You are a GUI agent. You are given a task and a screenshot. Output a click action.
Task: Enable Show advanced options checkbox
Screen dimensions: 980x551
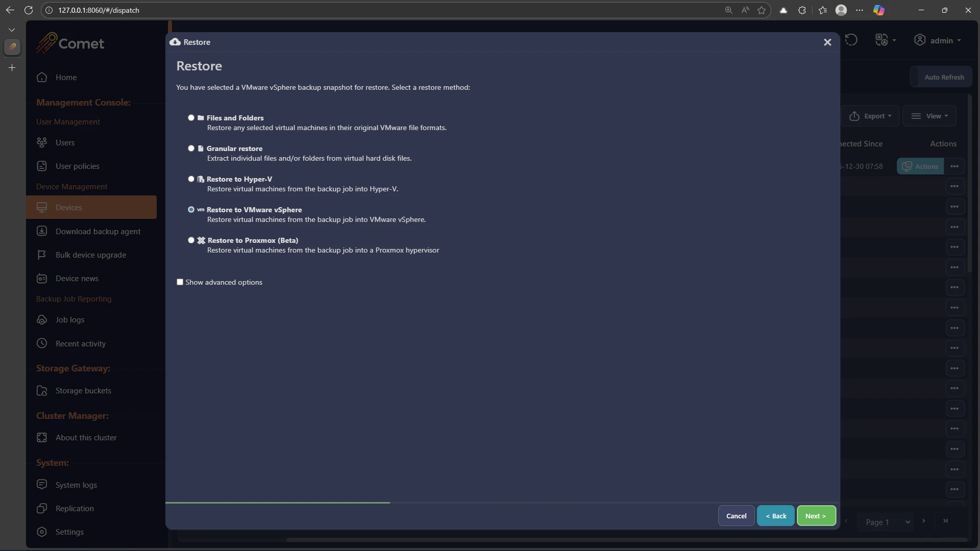click(180, 282)
